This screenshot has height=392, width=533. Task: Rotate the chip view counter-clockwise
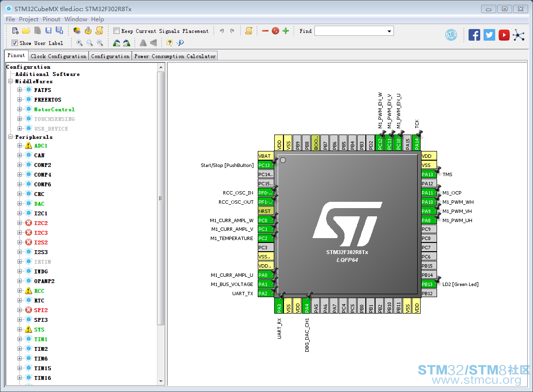(116, 43)
